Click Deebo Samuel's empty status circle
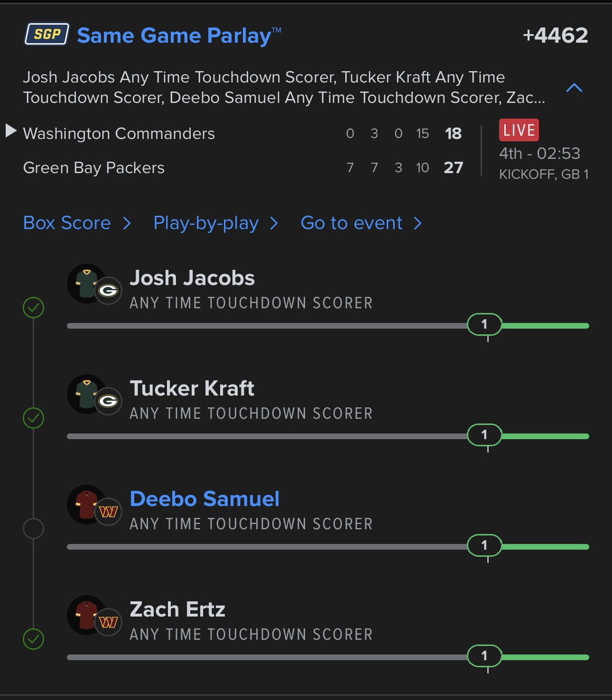 tap(33, 528)
